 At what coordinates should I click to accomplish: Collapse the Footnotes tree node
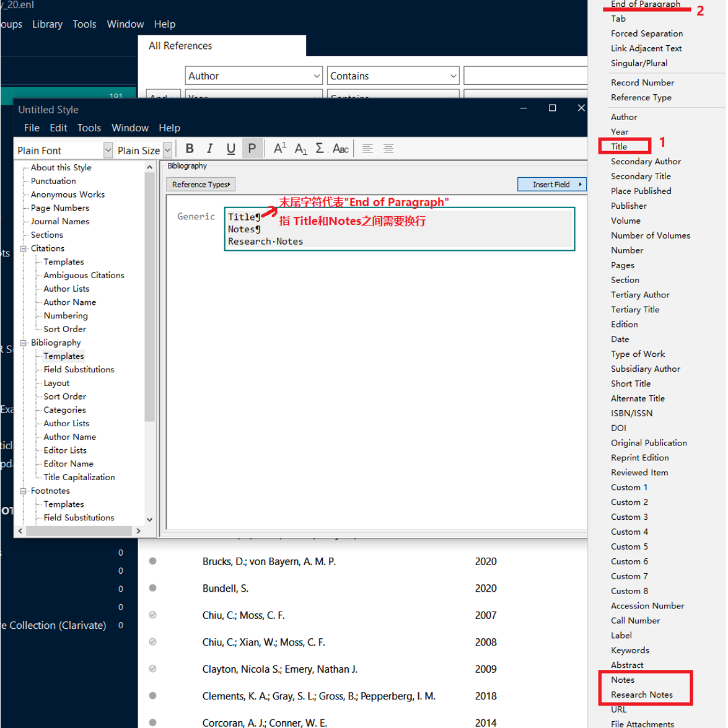click(23, 491)
